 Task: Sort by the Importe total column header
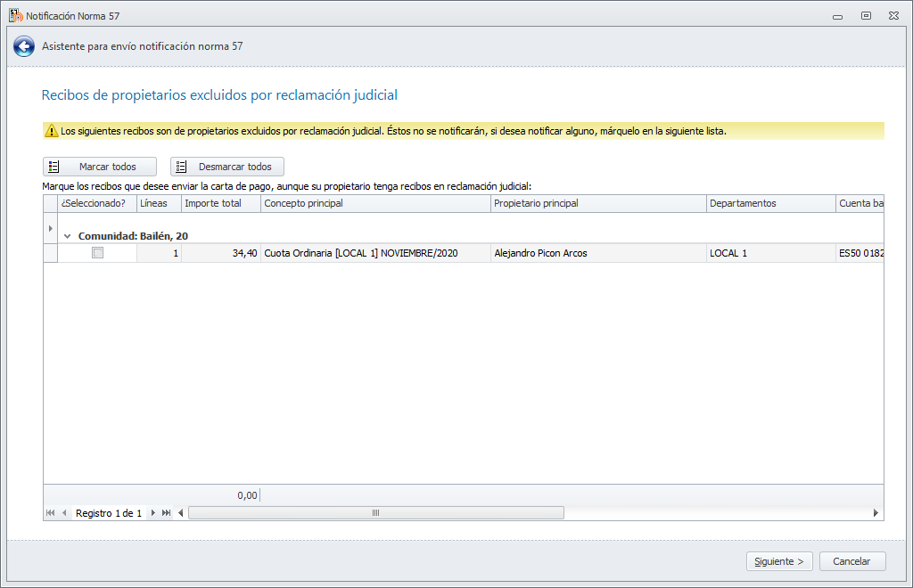pyautogui.click(x=220, y=203)
